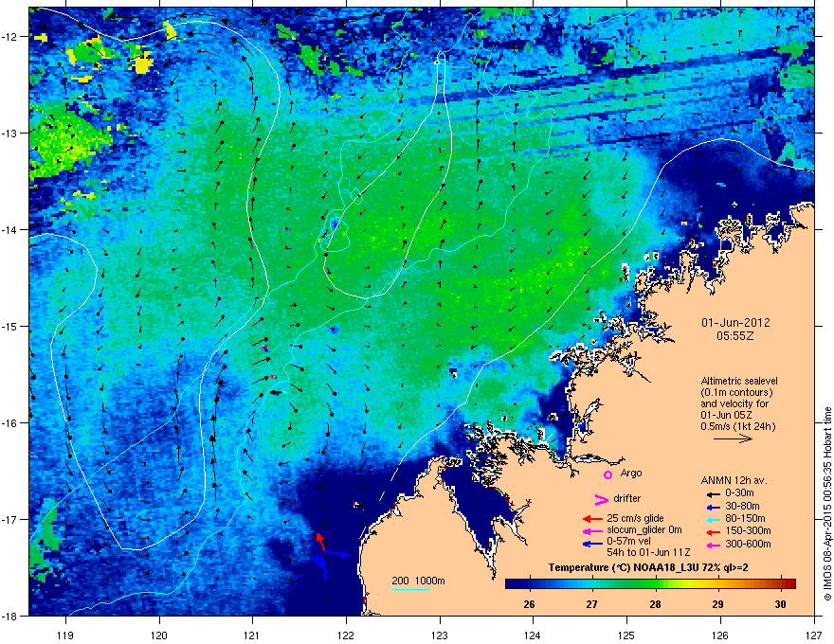This screenshot has height=644, width=834.
Task: Click the 30 tick label on color bar
Action: pyautogui.click(x=780, y=604)
